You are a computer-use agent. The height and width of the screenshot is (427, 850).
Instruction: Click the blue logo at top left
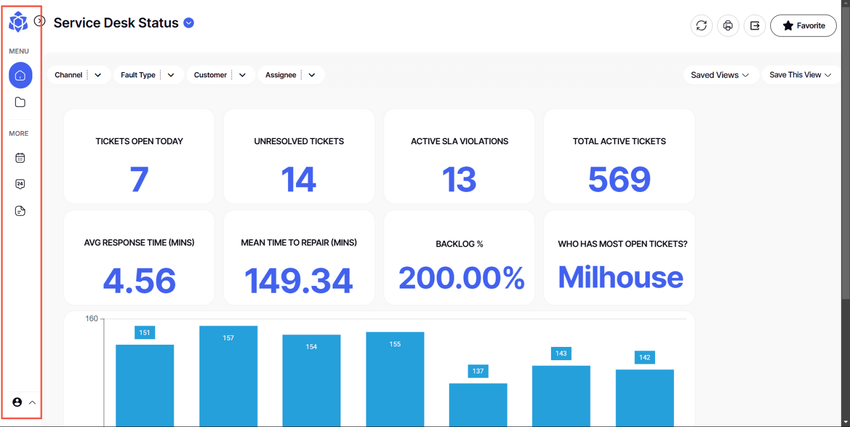(x=18, y=22)
